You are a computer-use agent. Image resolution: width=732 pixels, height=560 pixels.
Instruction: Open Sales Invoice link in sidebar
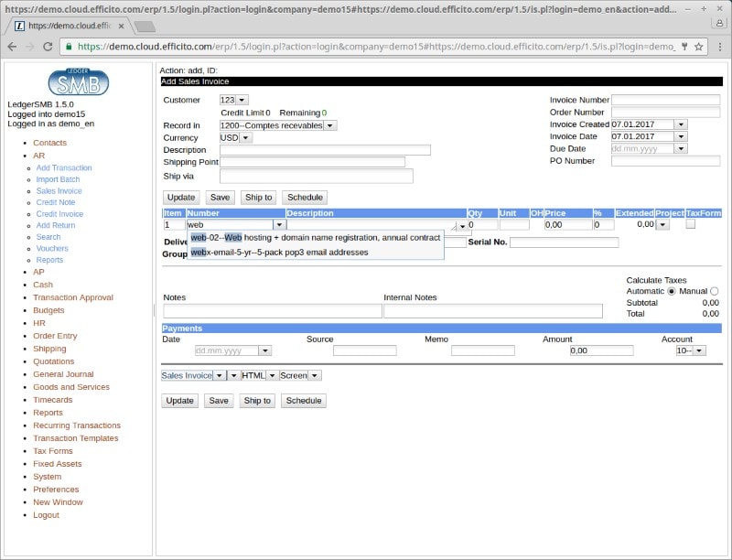point(59,191)
